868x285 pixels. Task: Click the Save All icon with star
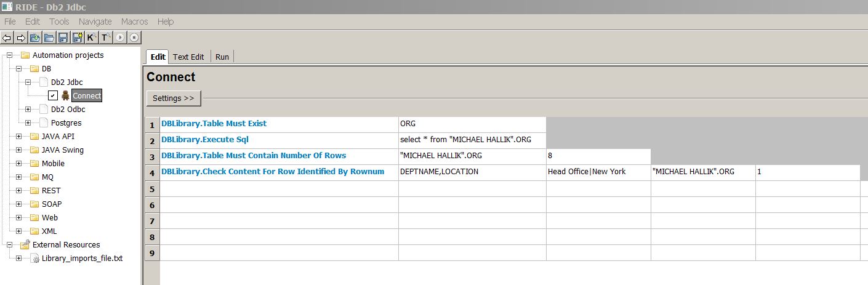(77, 38)
